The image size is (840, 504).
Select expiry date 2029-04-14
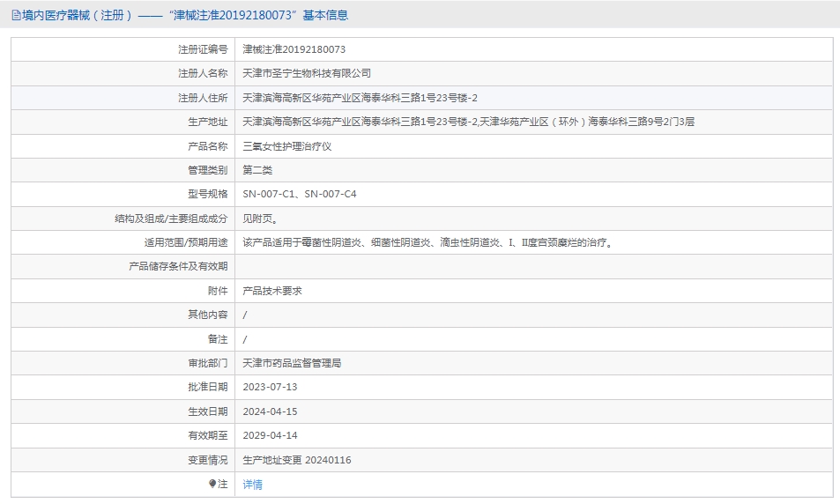(x=270, y=435)
